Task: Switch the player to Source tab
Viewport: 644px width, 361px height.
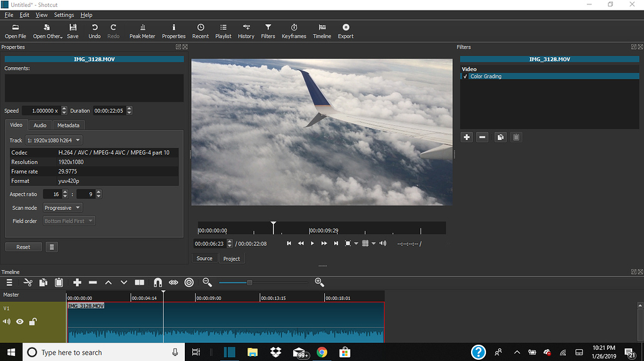Action: (204, 258)
